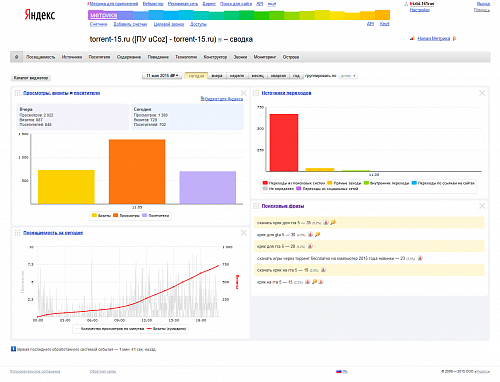This screenshot has height=382, width=500.
Task: Expand the 'группировать по' dropdown
Action: (348, 76)
